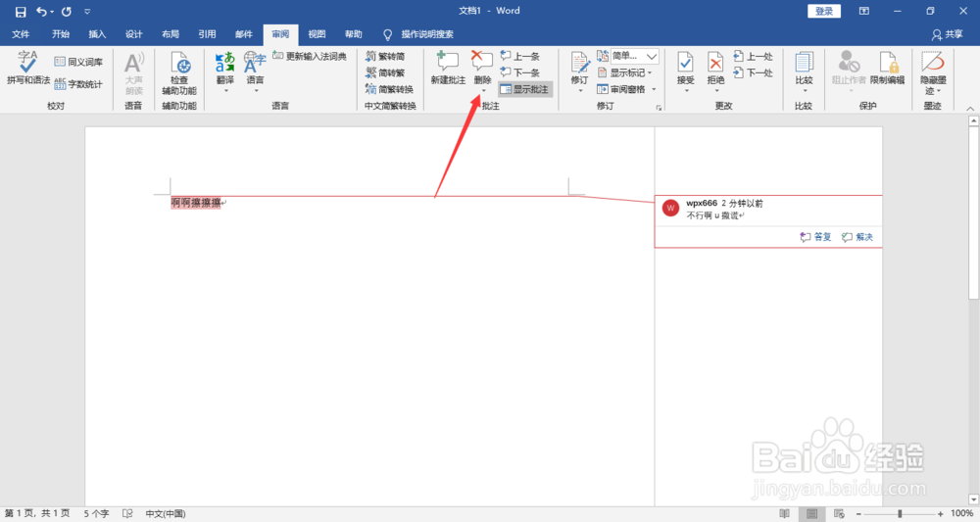The height and width of the screenshot is (522, 980).
Task: Open ribbon display options icon
Action: 863,11
